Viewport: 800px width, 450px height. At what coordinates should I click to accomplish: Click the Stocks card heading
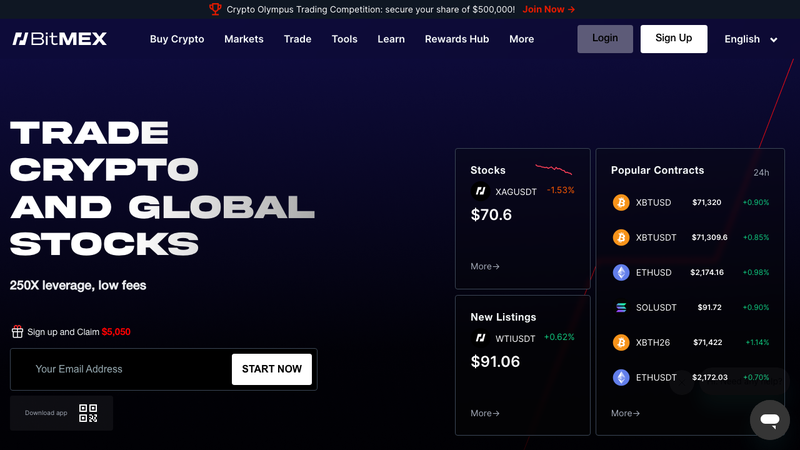point(488,170)
